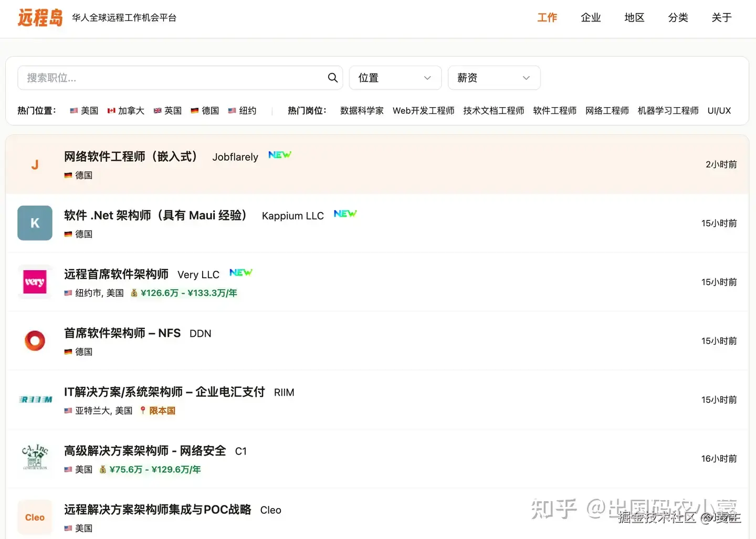Select hot position UI/UX
The width and height of the screenshot is (756, 539).
click(x=719, y=111)
